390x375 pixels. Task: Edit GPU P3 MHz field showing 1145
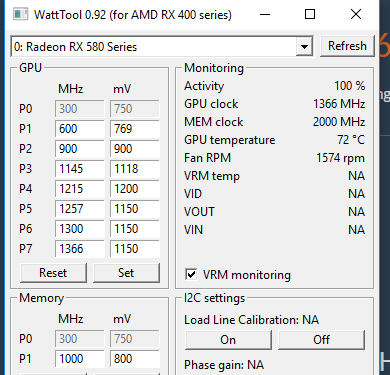80,169
